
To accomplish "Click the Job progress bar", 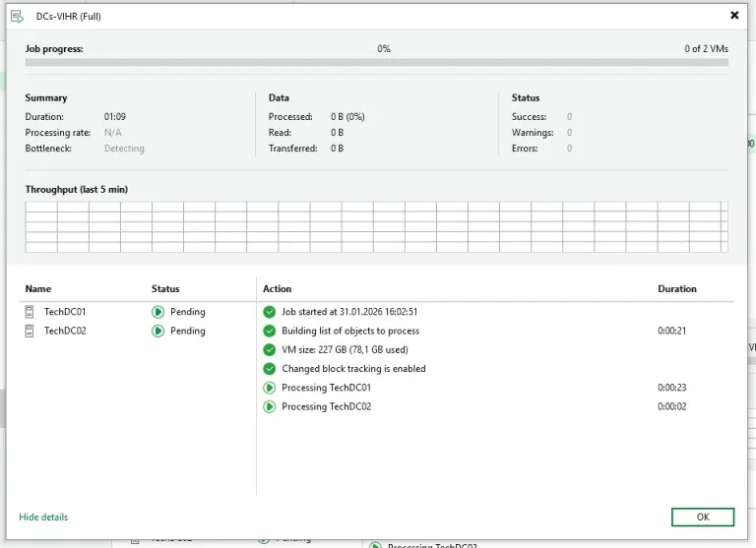I will point(377,62).
